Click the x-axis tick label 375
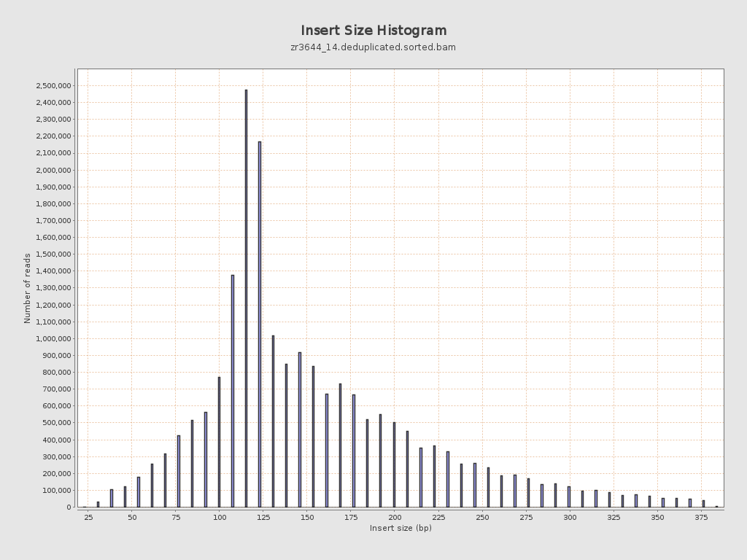This screenshot has width=747, height=560. [701, 517]
